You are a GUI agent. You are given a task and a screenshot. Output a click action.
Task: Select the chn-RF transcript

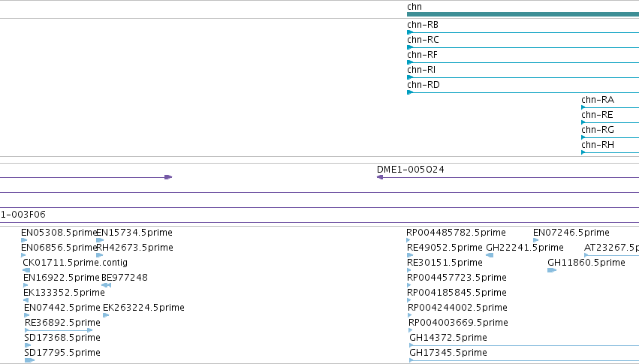(x=422, y=55)
